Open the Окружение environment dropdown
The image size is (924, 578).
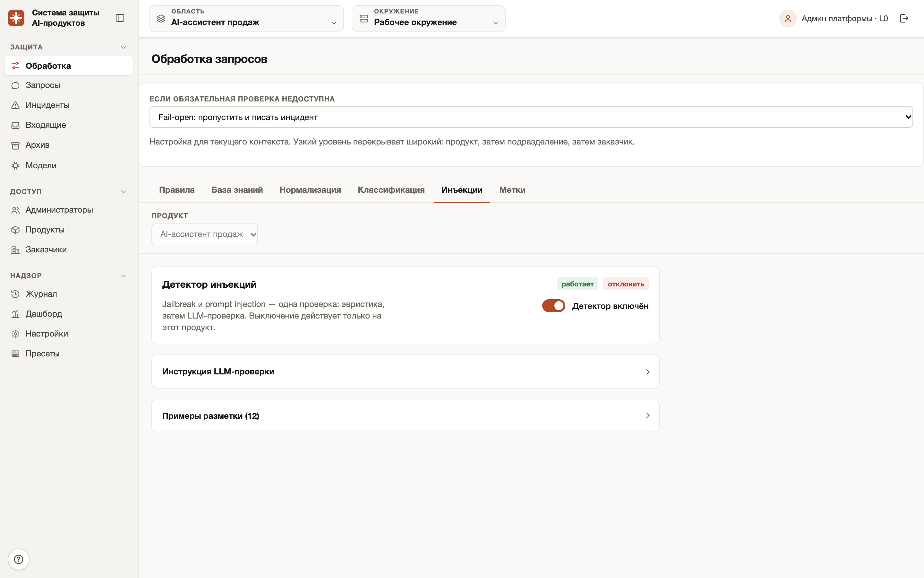click(428, 18)
